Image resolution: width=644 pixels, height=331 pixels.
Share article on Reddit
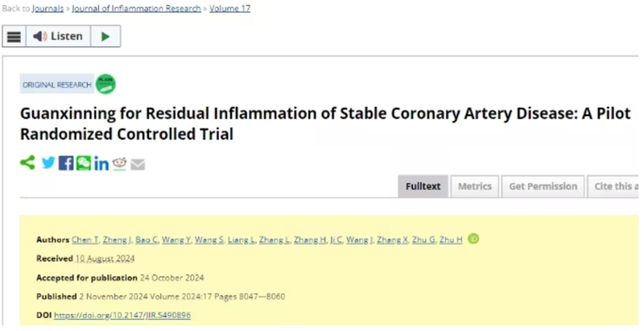(120, 163)
